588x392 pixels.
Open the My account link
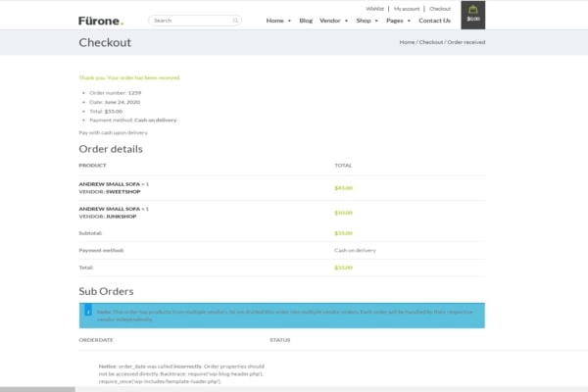point(406,8)
